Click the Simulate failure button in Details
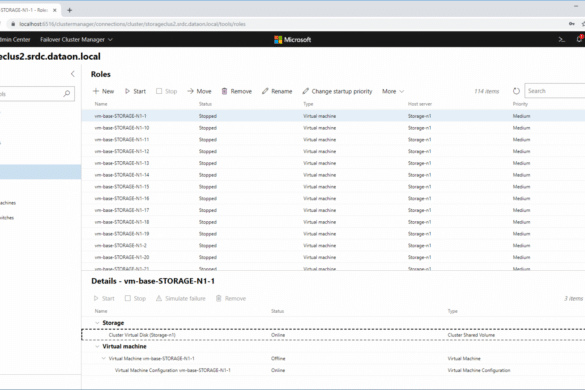This screenshot has height=390, width=585. tap(181, 298)
